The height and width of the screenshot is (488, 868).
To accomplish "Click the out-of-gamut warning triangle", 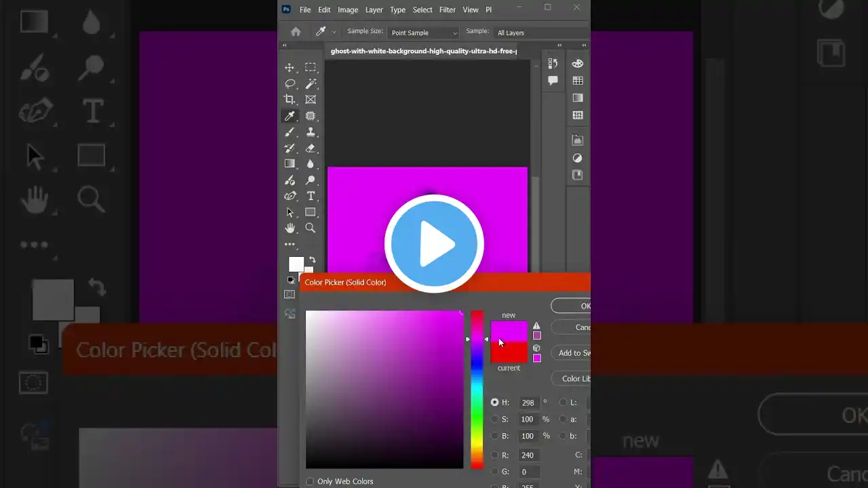I will coord(536,326).
